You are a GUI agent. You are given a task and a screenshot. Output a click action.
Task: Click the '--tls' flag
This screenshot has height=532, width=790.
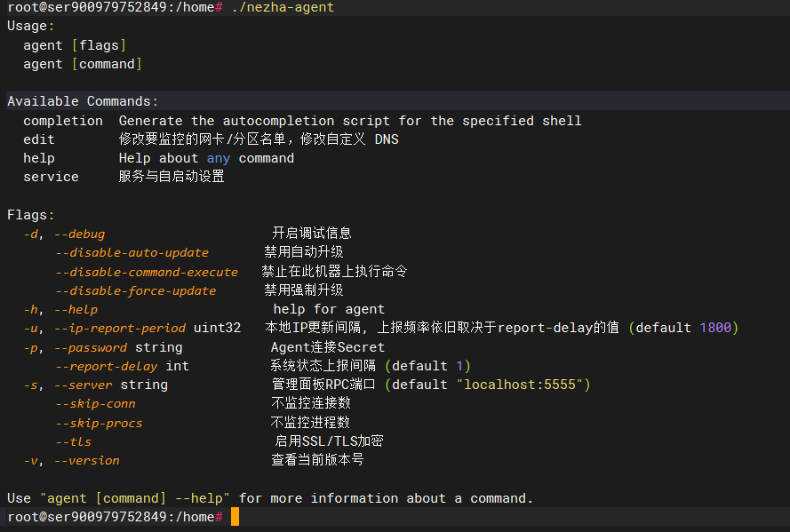coord(73,442)
